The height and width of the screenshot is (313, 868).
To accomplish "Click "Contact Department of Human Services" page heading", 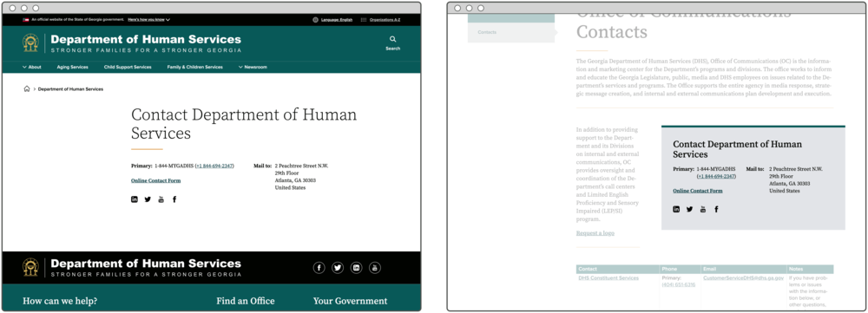I will pos(244,124).
